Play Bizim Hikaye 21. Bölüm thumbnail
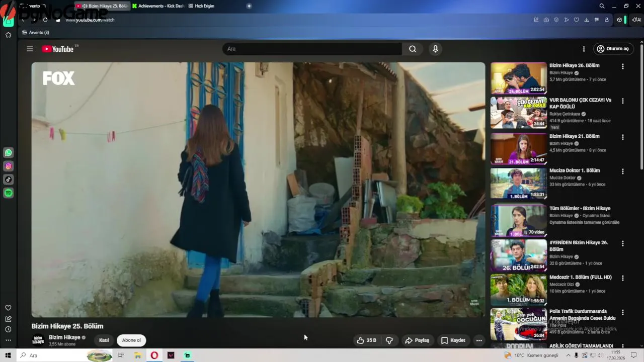This screenshot has width=644, height=362. click(519, 149)
